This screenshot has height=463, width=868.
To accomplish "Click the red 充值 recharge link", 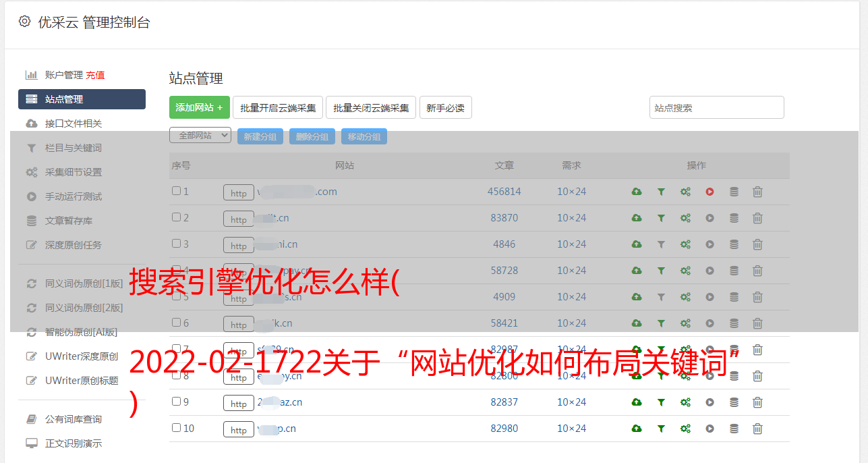I will point(95,75).
